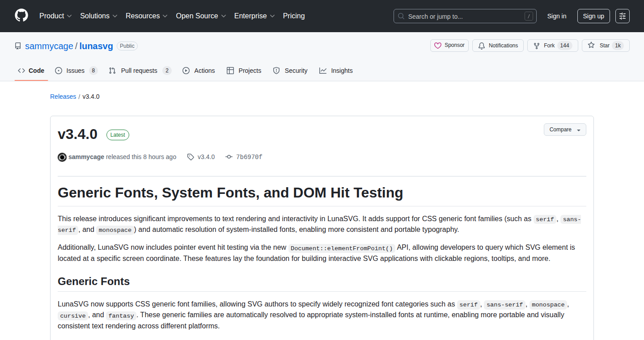
Task: Switch to the Actions tab
Action: pyautogui.click(x=199, y=71)
